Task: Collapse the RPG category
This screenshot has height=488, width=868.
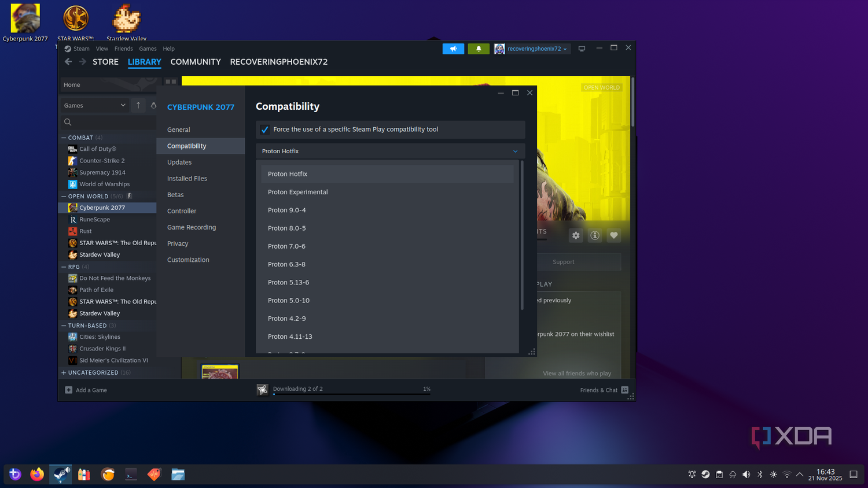Action: click(x=64, y=267)
